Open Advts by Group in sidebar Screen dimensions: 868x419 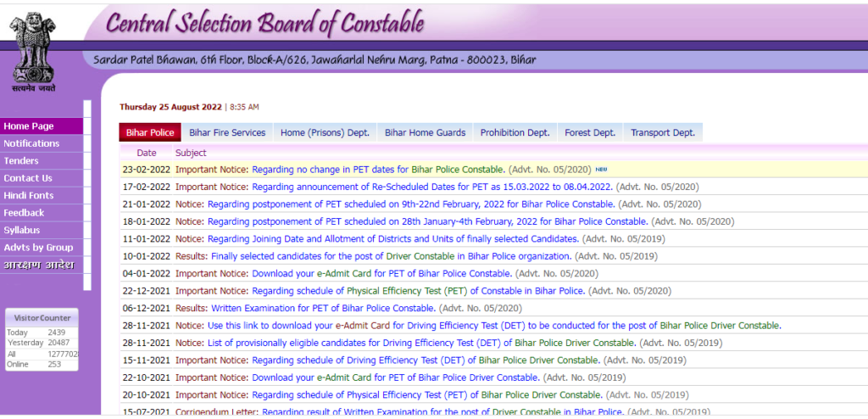pyautogui.click(x=42, y=248)
